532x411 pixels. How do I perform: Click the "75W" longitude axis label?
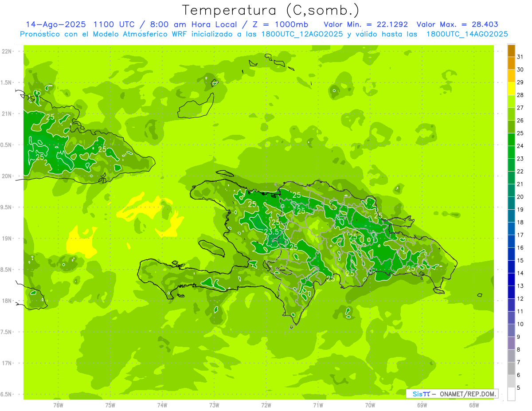[x=110, y=405]
